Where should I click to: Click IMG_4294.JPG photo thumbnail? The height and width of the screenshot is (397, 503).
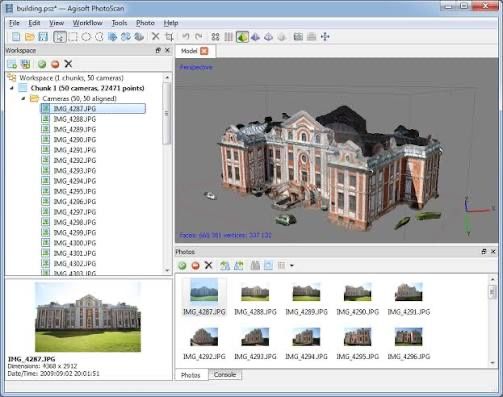coord(306,337)
